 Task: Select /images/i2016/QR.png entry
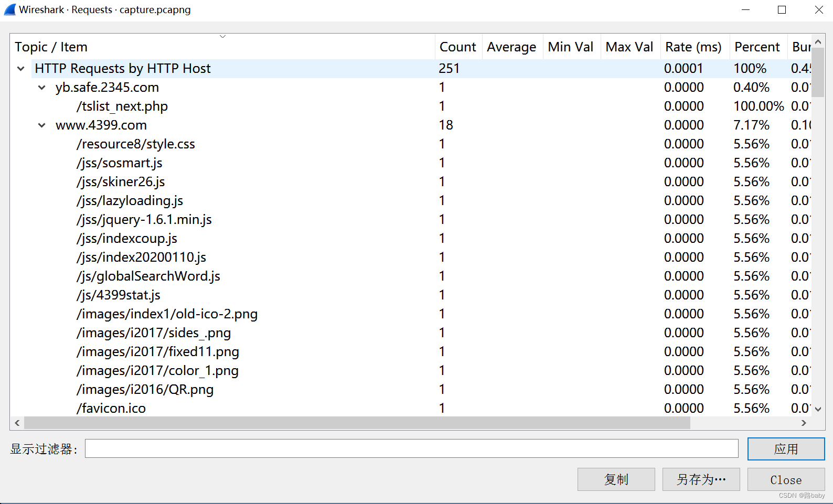[411, 390]
